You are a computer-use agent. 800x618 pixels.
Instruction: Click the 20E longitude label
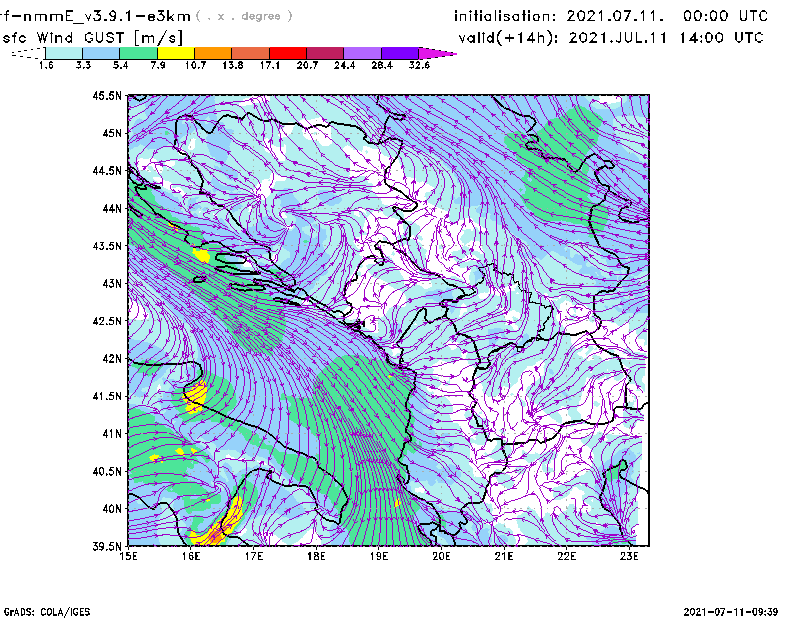(x=441, y=556)
